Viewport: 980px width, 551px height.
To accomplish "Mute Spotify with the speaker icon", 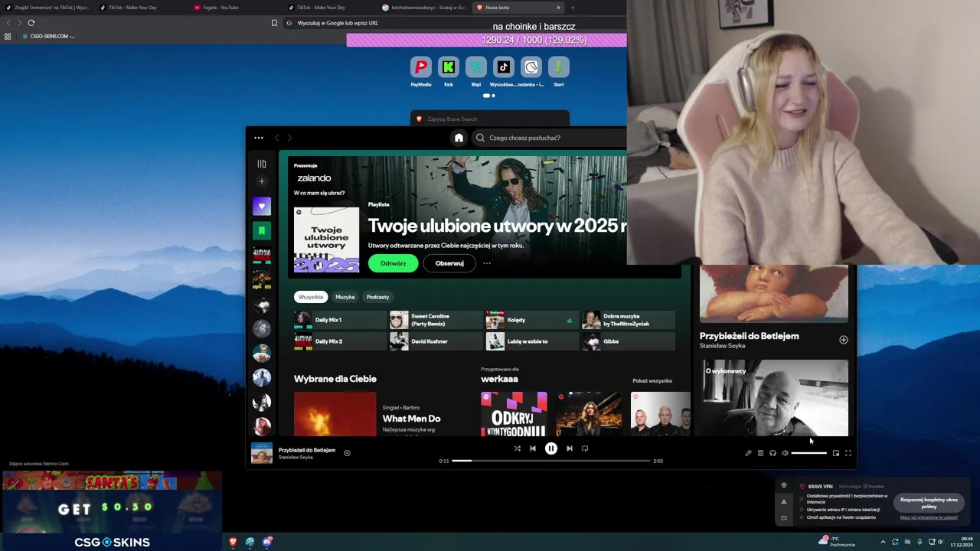I will click(x=785, y=453).
